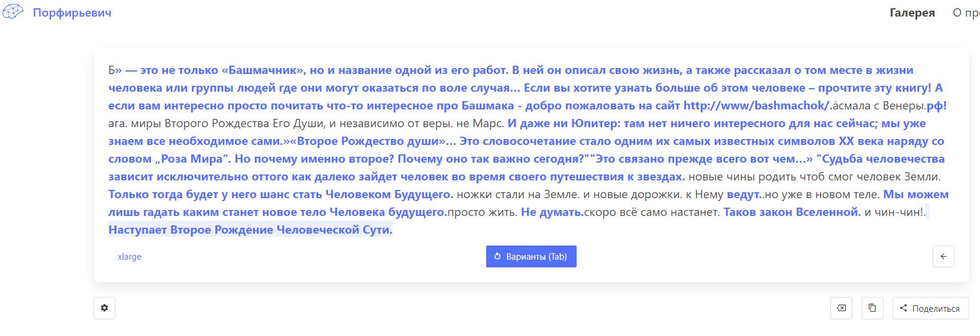Click the URL http://www/bashmachok/ in text
Image resolution: width=980 pixels, height=336 pixels.
click(x=758, y=106)
